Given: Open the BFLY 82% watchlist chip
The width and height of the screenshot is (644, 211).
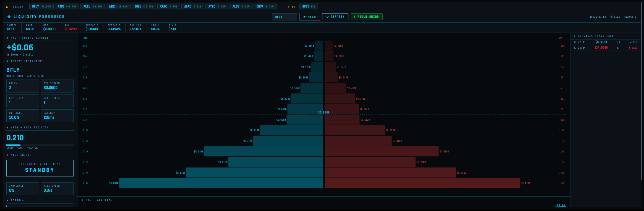Looking at the screenshot, I should click(x=309, y=7).
